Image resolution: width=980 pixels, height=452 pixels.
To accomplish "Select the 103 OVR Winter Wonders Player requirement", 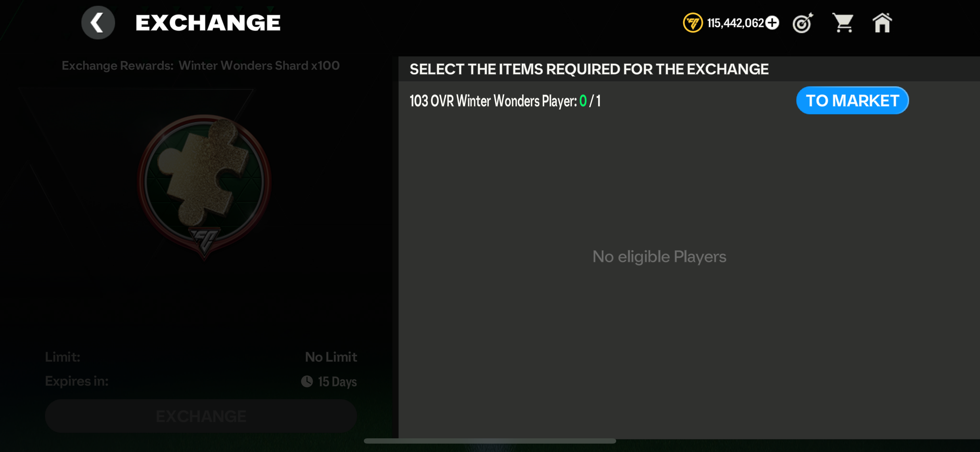I will 504,101.
